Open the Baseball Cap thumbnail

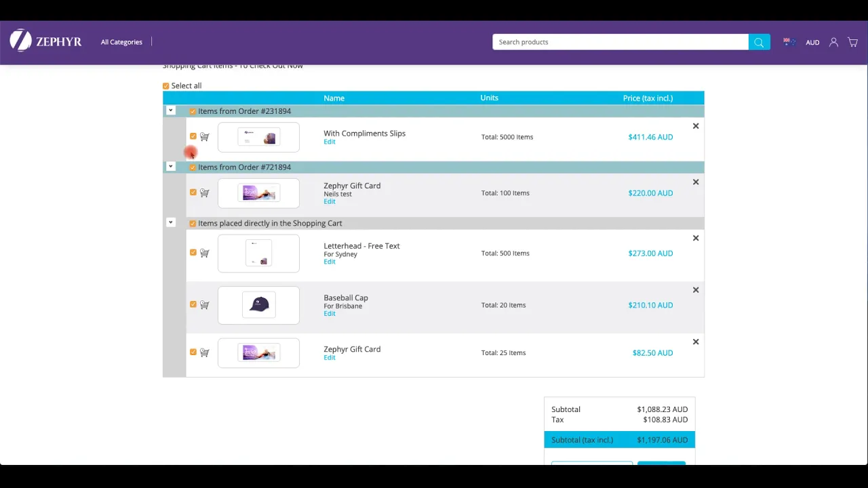[258, 305]
